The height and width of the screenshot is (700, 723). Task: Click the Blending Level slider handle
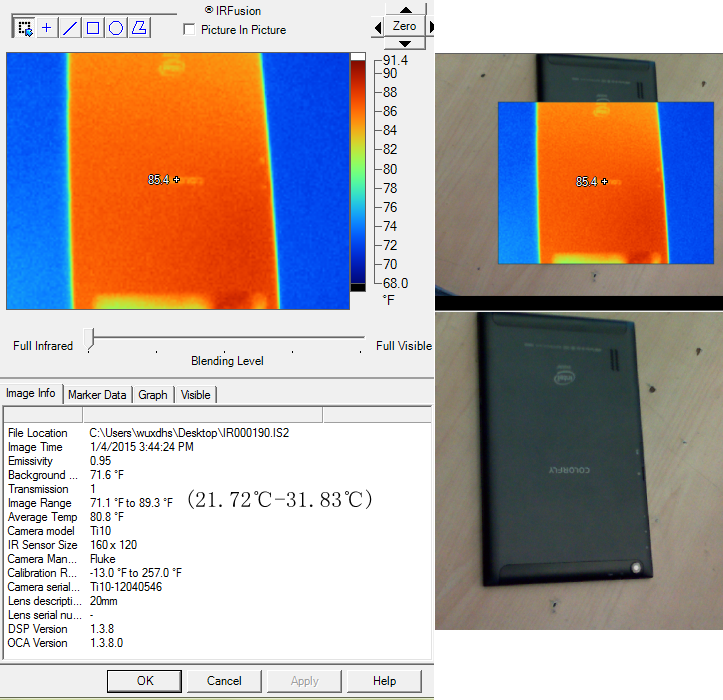coord(89,340)
